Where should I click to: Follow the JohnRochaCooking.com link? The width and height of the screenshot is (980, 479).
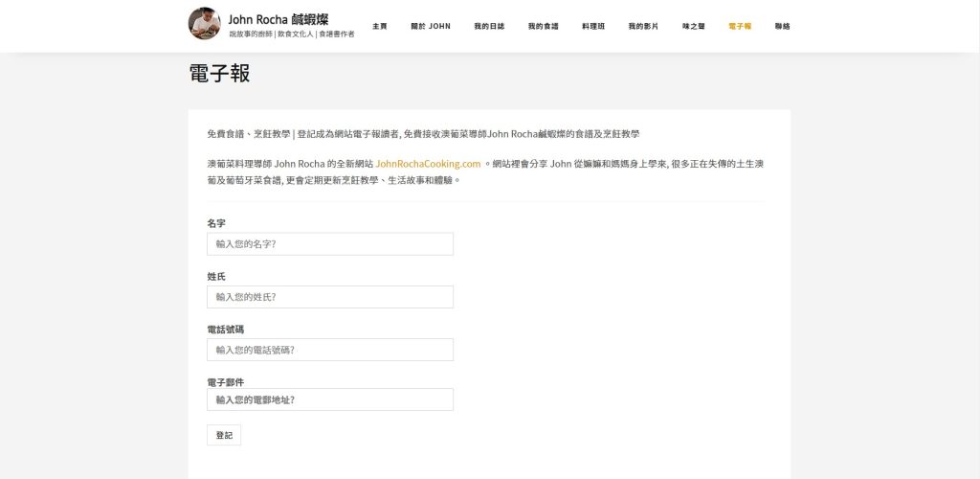click(428, 164)
